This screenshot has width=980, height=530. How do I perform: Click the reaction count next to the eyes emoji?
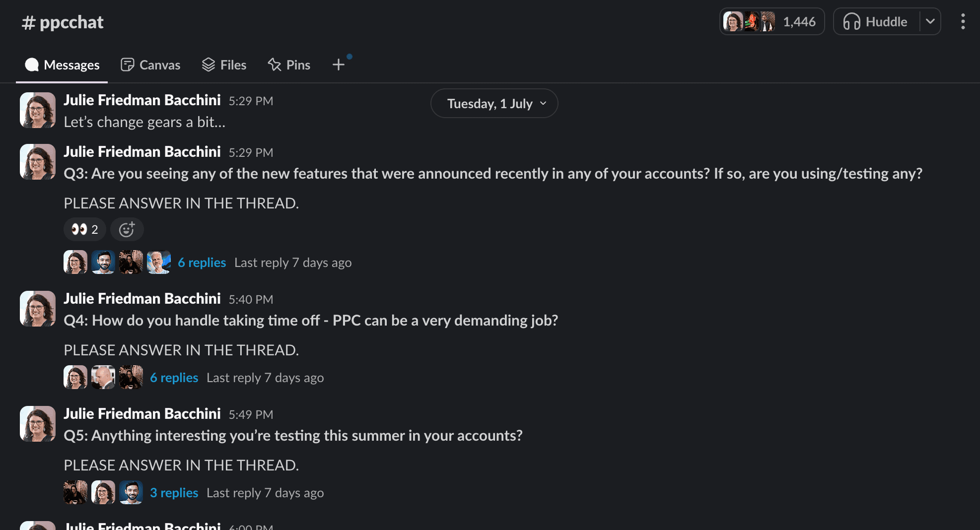(93, 229)
